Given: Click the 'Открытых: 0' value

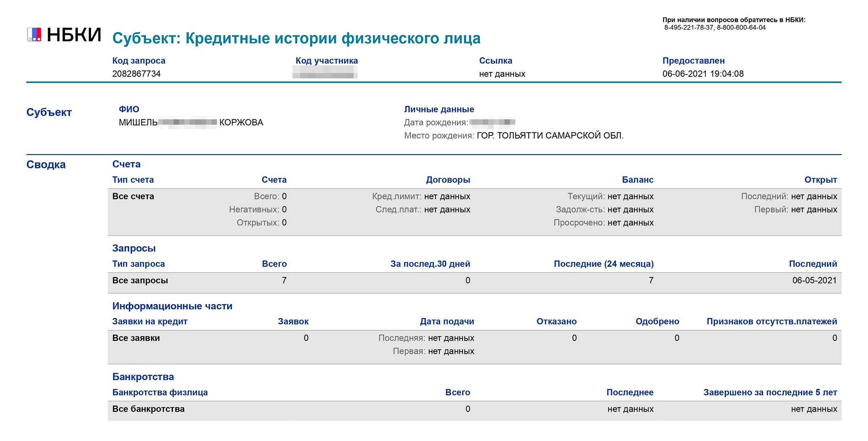Looking at the screenshot, I should (x=261, y=223).
